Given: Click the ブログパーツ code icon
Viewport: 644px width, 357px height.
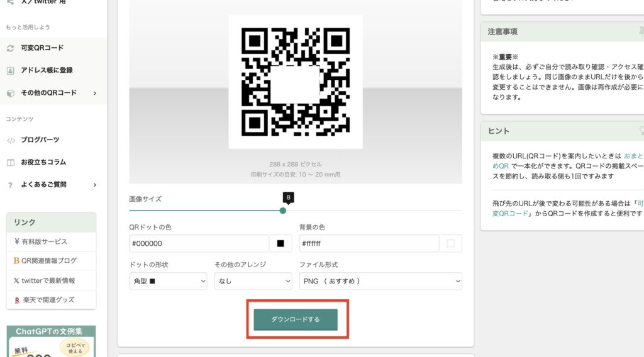Looking at the screenshot, I should pos(11,140).
